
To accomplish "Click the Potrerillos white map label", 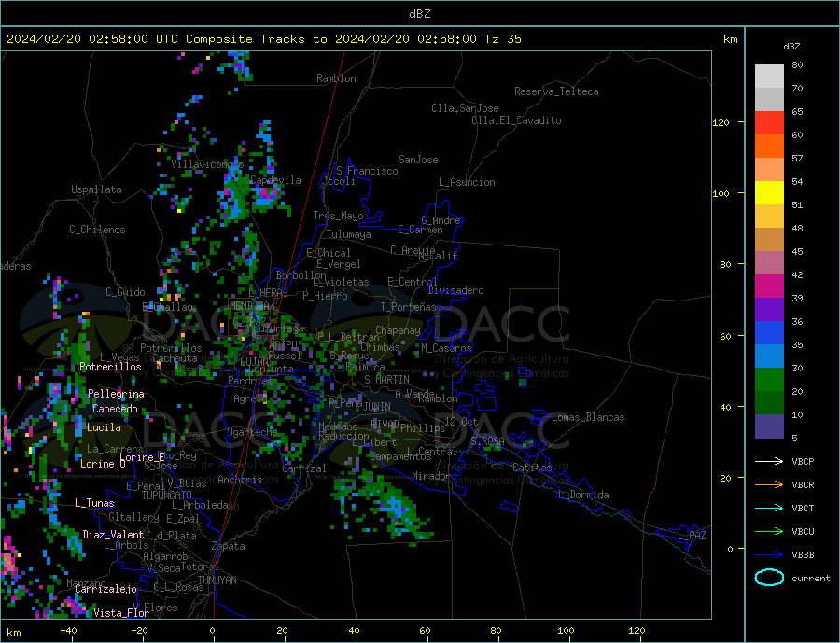I will (110, 367).
